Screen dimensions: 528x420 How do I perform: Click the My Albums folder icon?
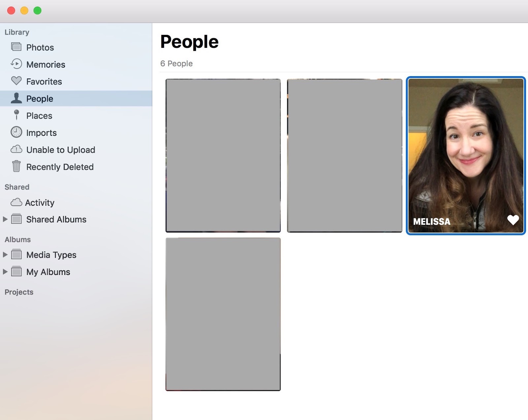(16, 272)
